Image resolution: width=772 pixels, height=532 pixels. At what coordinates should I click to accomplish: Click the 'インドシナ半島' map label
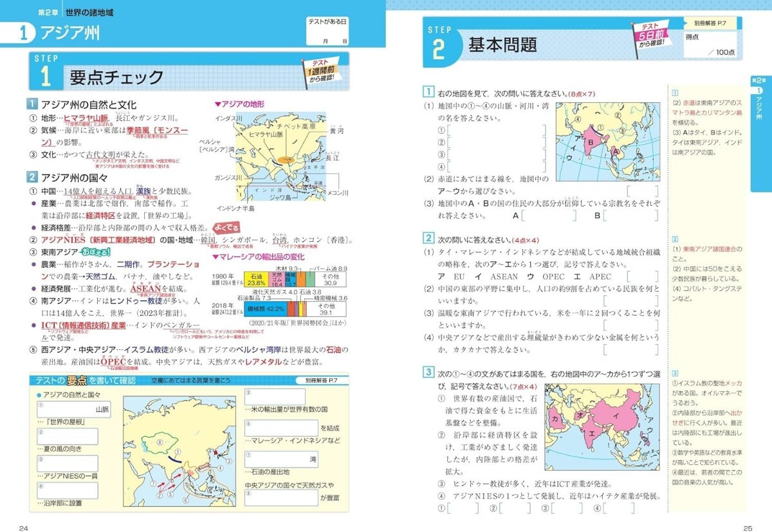(x=235, y=208)
